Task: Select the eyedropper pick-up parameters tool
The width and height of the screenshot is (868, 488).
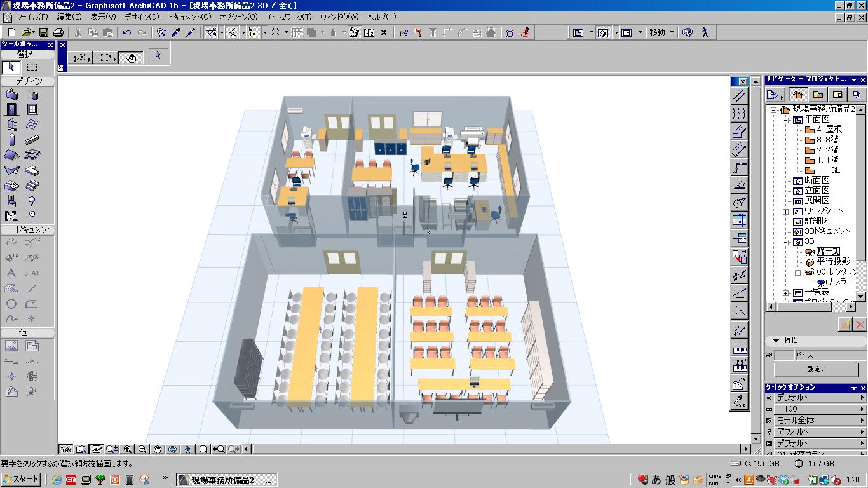Action: [177, 32]
